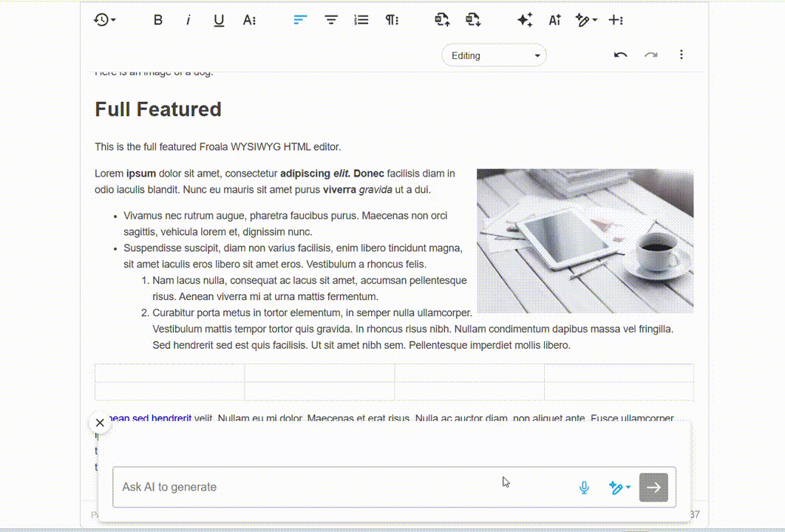Click the bold word 'ipsum' in the paragraph
This screenshot has height=532, width=785.
click(141, 174)
